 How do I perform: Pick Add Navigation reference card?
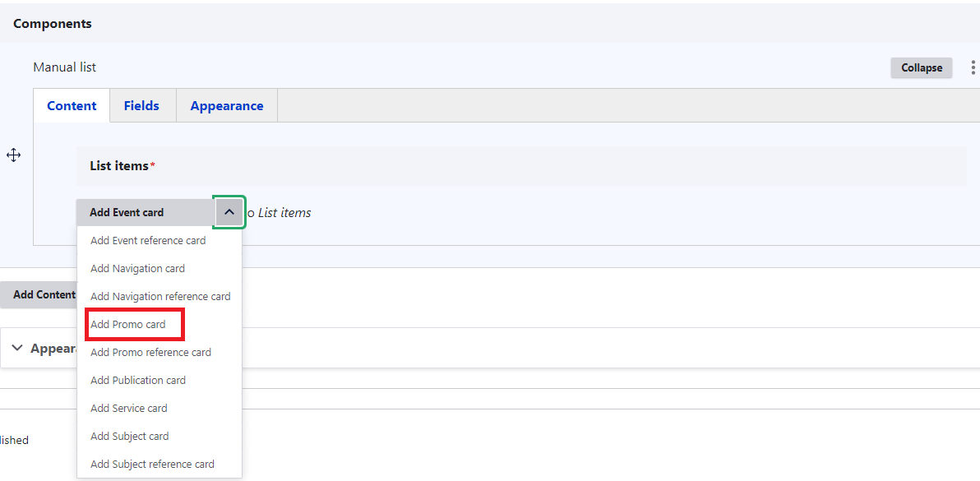(x=160, y=297)
